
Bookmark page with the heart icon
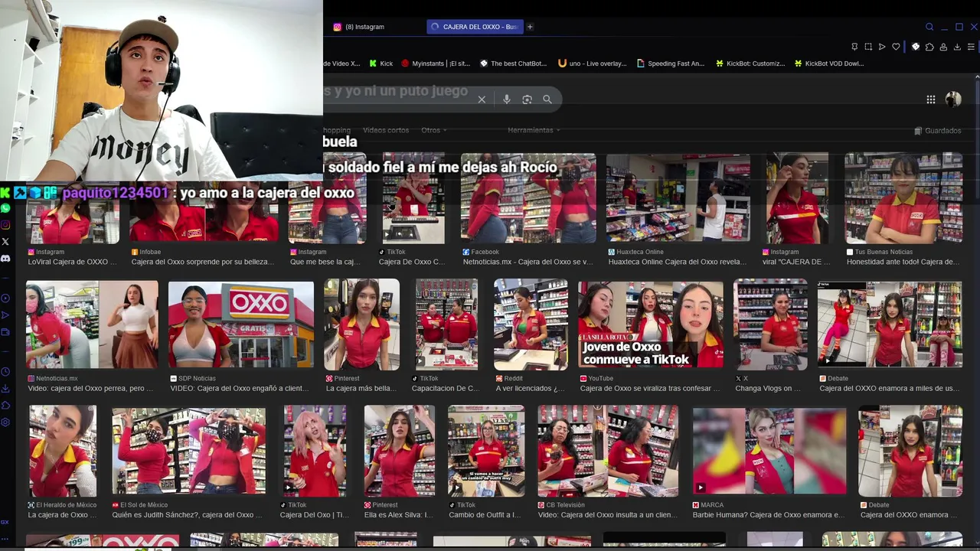896,47
